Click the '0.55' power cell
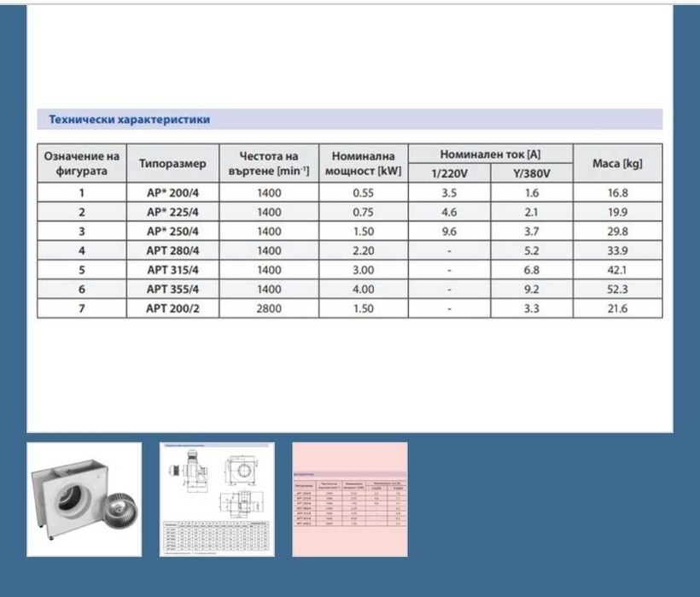 [364, 192]
